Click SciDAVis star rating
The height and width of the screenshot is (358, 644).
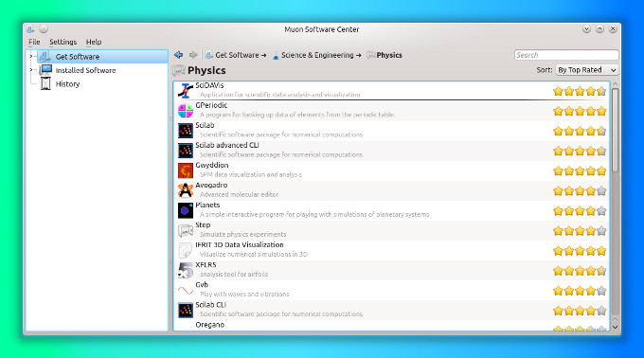(x=580, y=91)
